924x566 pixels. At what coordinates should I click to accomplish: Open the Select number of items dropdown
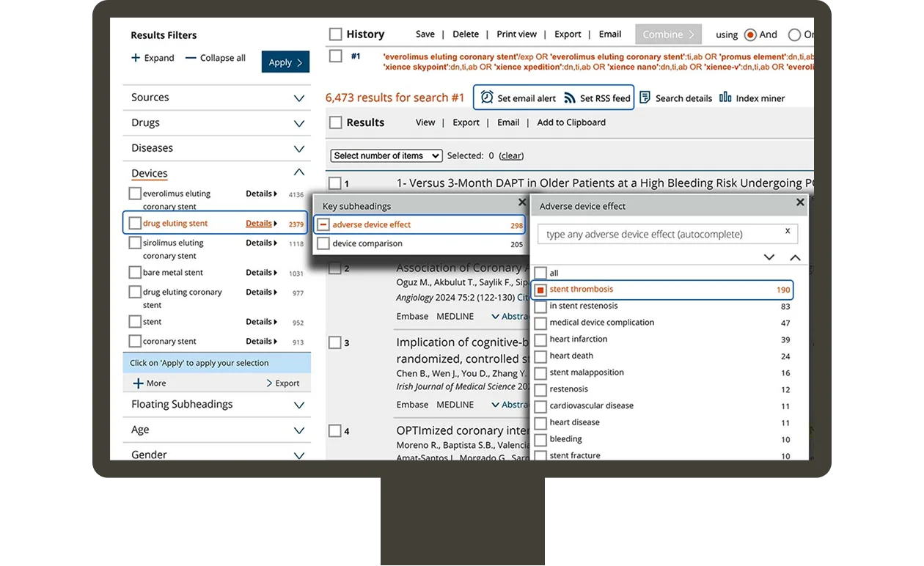pos(386,155)
